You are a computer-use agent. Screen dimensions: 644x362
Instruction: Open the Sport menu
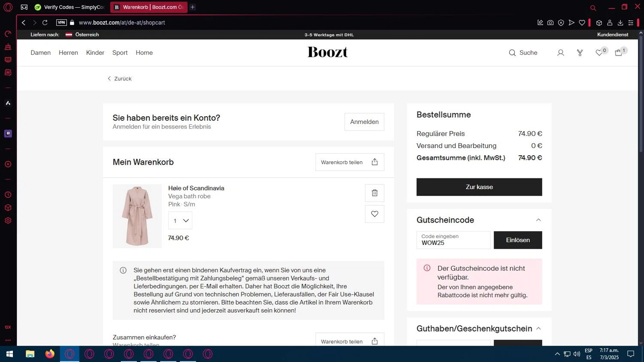tap(120, 53)
